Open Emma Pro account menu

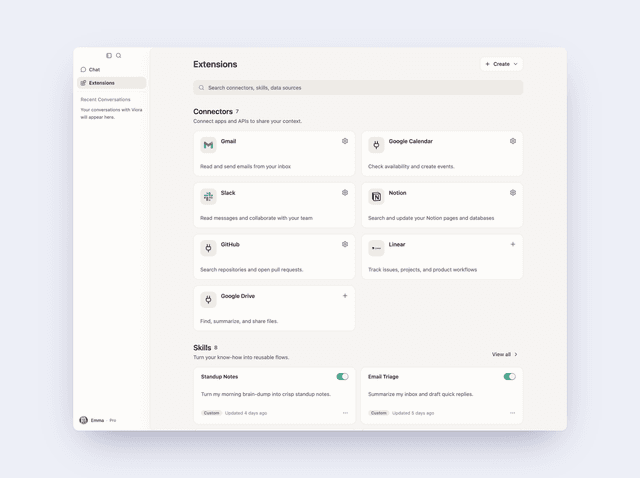pyautogui.click(x=98, y=420)
